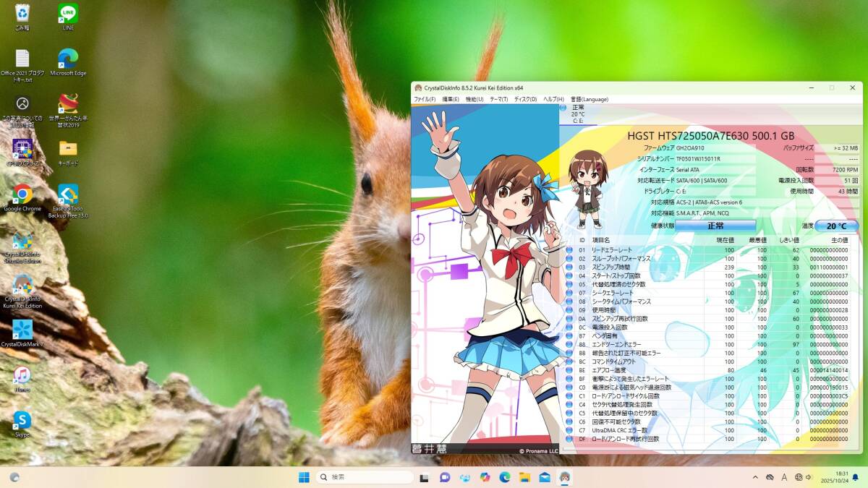
Task: Open the 言語(Language) menu
Action: [589, 99]
